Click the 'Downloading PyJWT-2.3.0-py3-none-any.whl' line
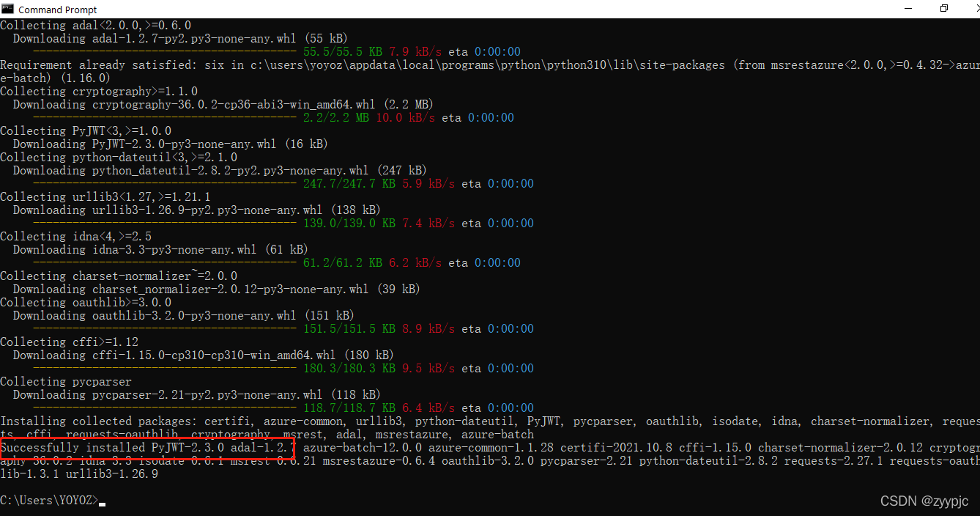Image resolution: width=980 pixels, height=516 pixels. 170,144
